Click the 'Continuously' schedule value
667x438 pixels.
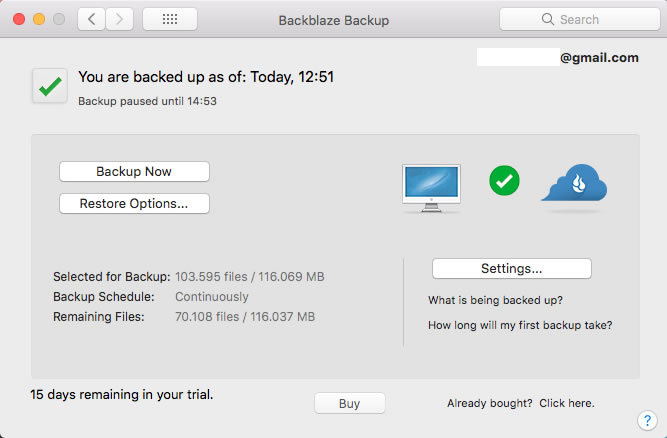[x=212, y=296]
